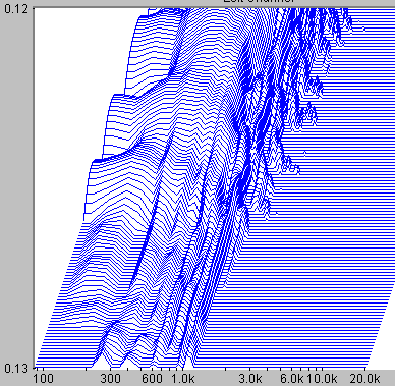The image size is (395, 386).
Task: Click the 600 frequency axis label
Action: pyautogui.click(x=152, y=379)
